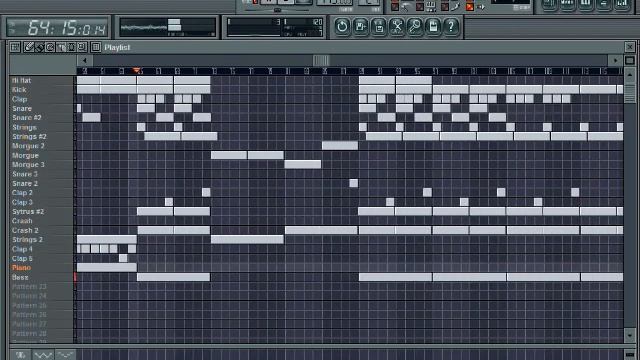Show the browser via top-right button

click(604, 5)
